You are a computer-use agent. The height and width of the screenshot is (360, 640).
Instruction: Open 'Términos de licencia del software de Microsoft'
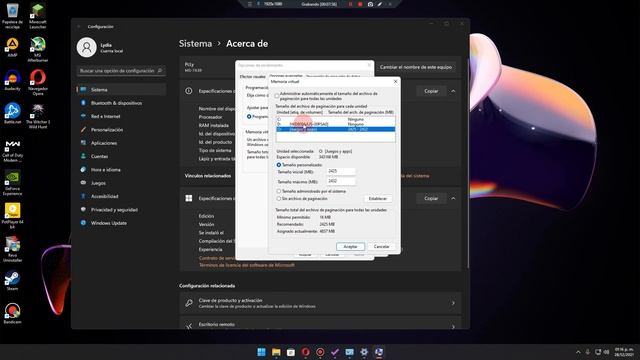coord(247,265)
